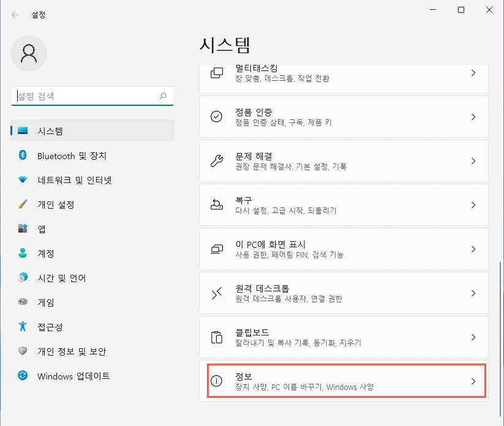Open the 게임 settings category
Screen dimensions: 504x426
click(92, 302)
